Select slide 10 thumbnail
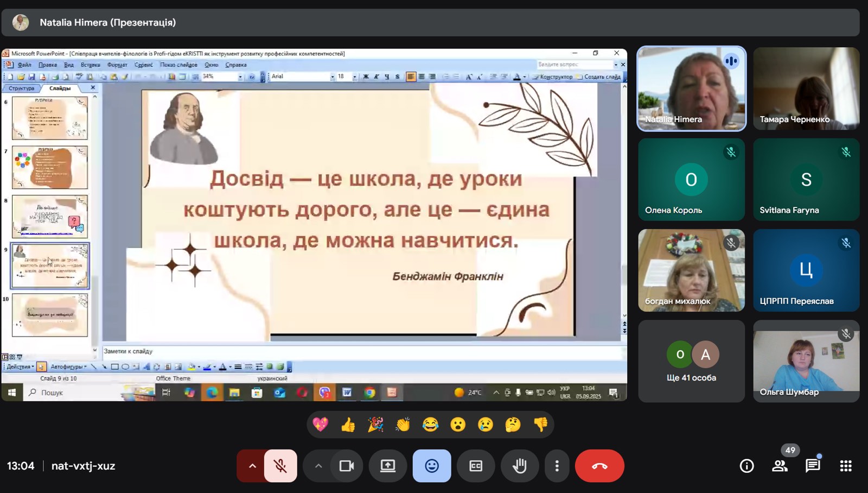Screen dimensions: 868x493 49,315
